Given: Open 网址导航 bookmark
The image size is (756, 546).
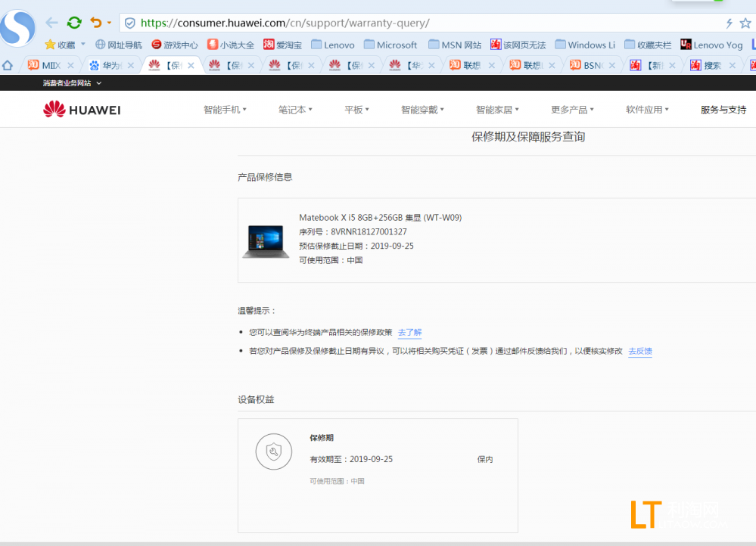Looking at the screenshot, I should pyautogui.click(x=119, y=45).
